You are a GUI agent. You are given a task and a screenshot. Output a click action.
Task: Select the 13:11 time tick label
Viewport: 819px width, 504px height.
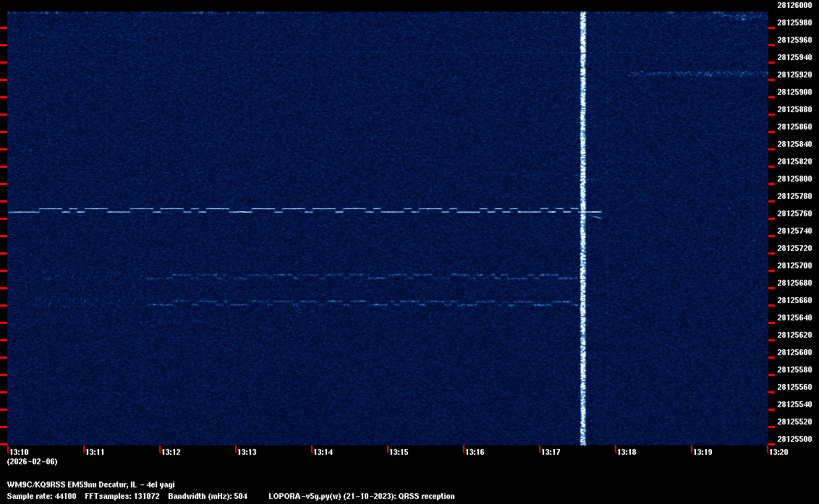point(96,453)
